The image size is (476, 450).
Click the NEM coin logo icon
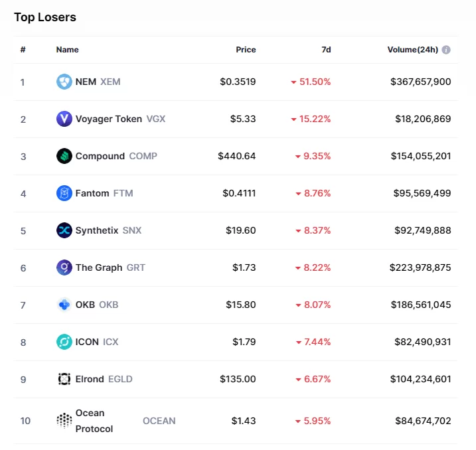click(64, 82)
